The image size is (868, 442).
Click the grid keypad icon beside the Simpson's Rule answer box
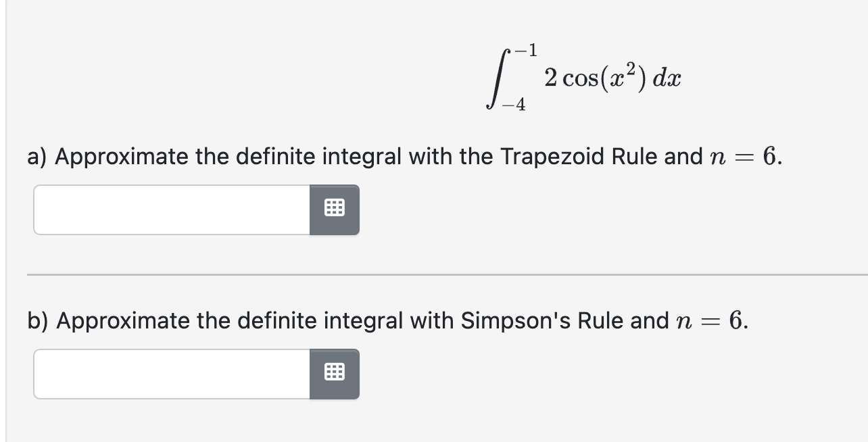click(x=335, y=374)
